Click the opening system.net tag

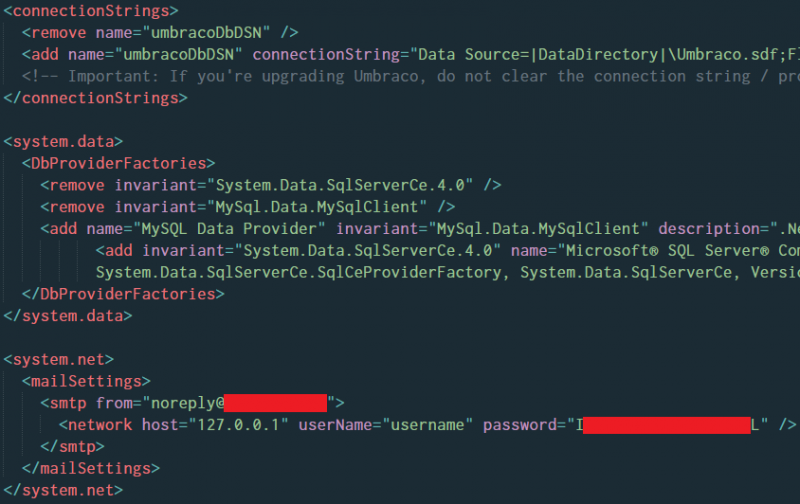(59, 360)
